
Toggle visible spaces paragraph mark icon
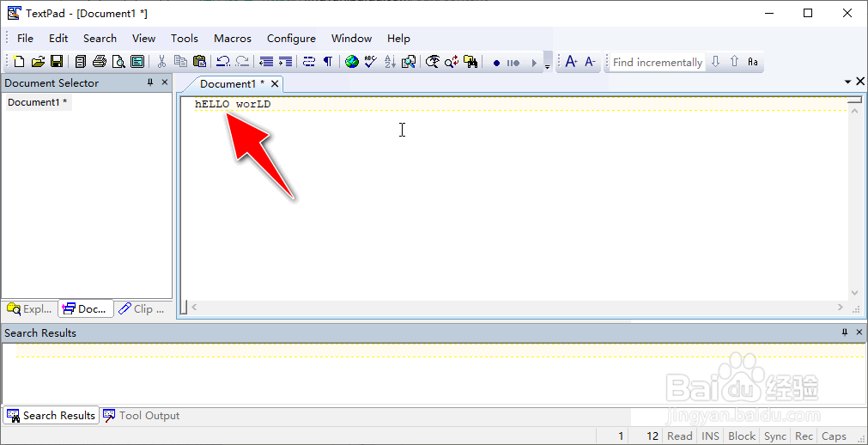pos(328,62)
